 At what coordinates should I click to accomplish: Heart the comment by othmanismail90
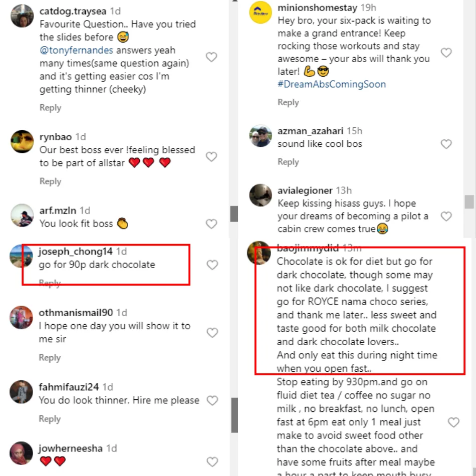click(212, 333)
